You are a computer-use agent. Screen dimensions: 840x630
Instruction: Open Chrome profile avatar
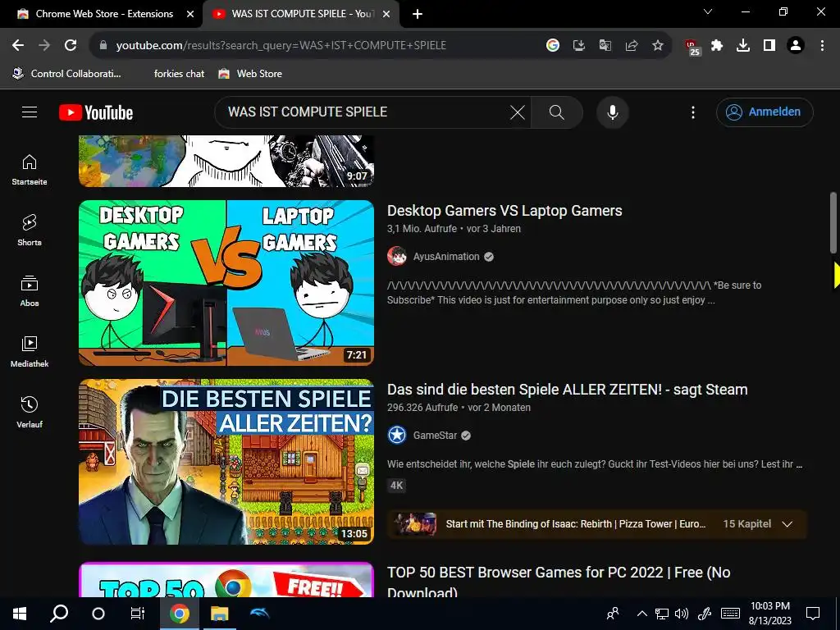(x=796, y=45)
